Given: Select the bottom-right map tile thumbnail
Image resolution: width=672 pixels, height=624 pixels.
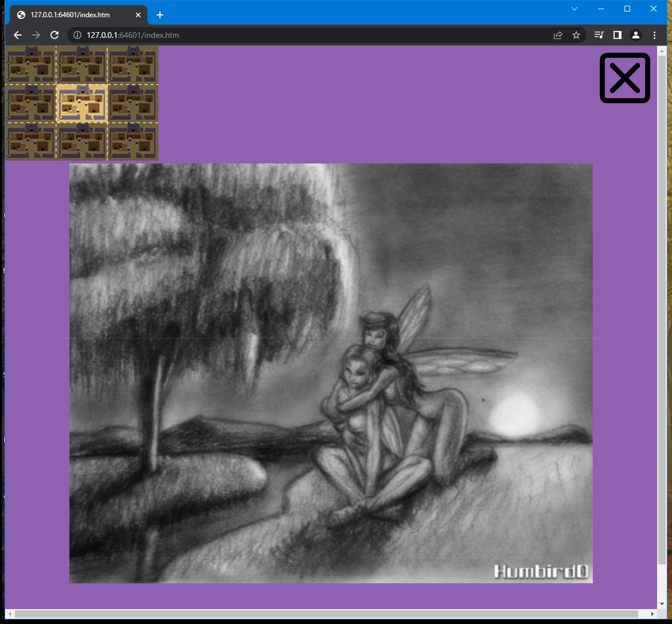Looking at the screenshot, I should [132, 141].
